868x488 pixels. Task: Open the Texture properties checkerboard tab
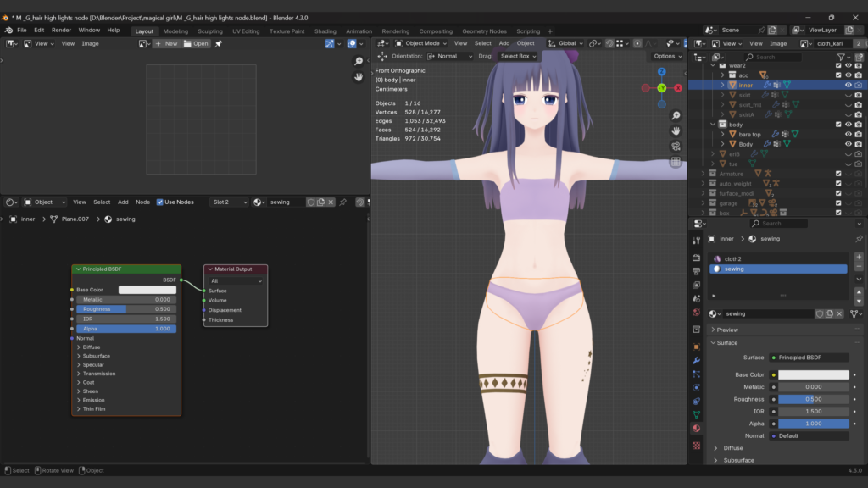[696, 445]
